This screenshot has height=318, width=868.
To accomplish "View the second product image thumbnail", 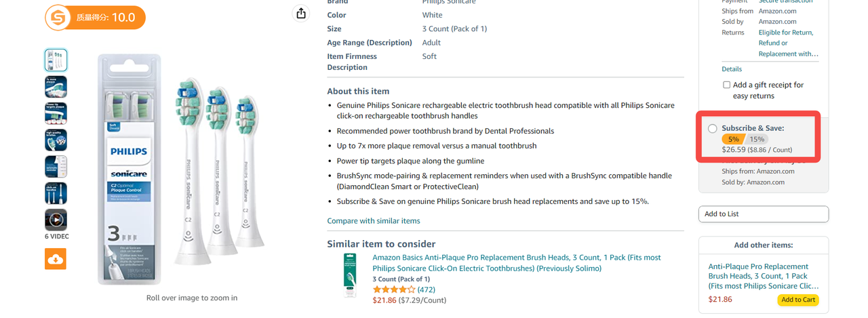I will [x=56, y=87].
